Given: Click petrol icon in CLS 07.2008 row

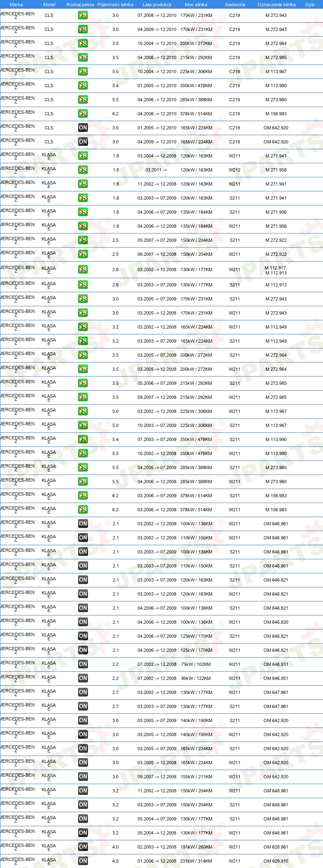Looking at the screenshot, I should pos(83,15).
